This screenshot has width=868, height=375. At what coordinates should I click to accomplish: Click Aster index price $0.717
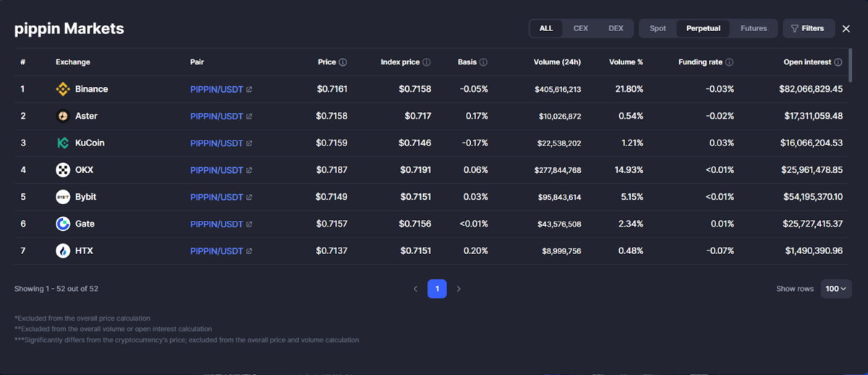point(417,116)
